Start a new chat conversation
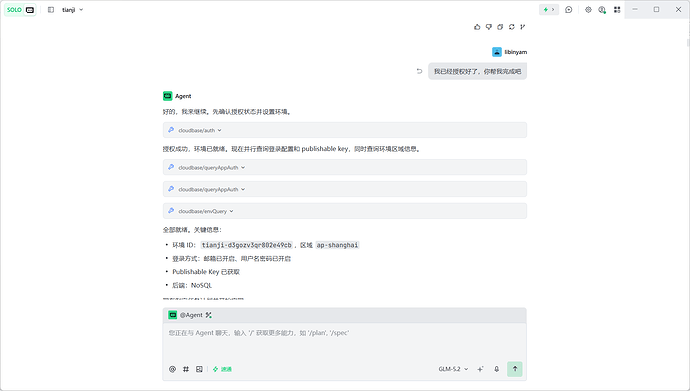This screenshot has height=391, width=690. 569,10
